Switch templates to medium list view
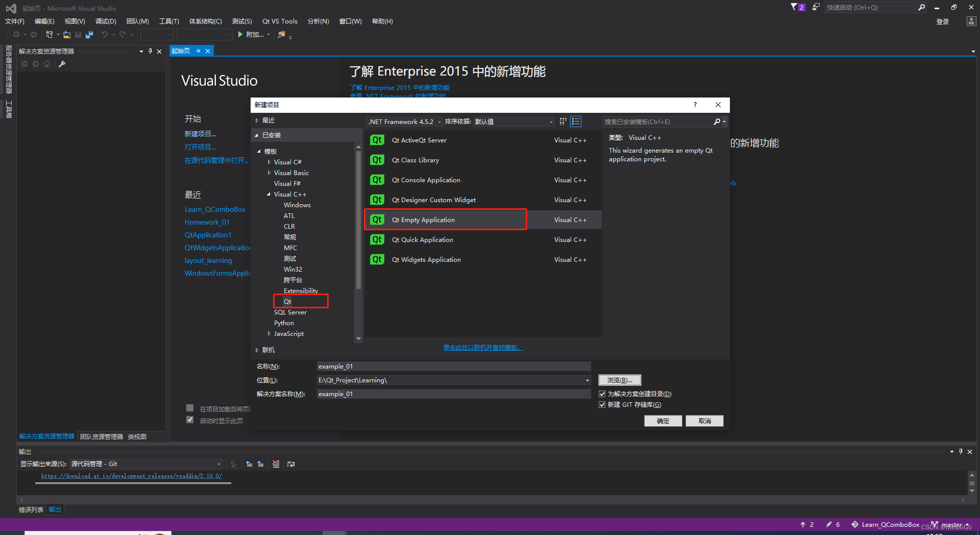980x535 pixels. 576,121
